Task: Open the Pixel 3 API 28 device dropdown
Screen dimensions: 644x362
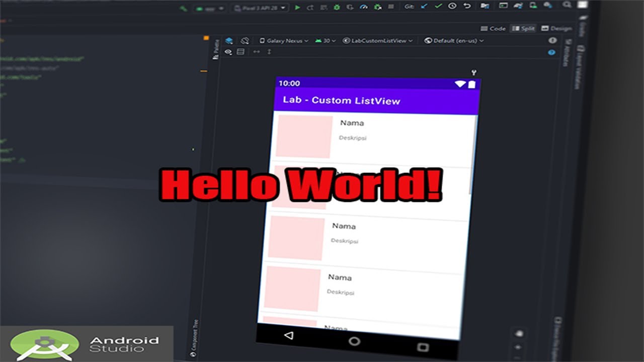Action: click(261, 8)
